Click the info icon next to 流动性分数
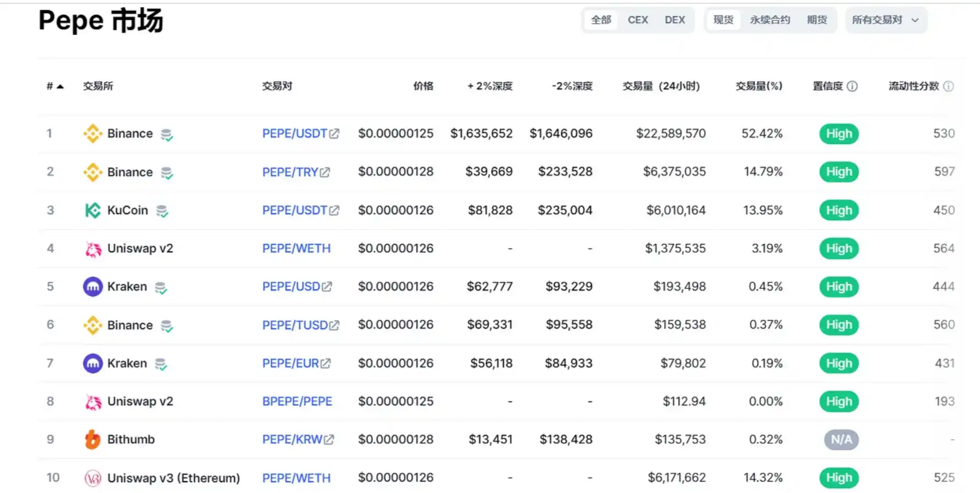Image resolution: width=980 pixels, height=493 pixels. coord(948,86)
